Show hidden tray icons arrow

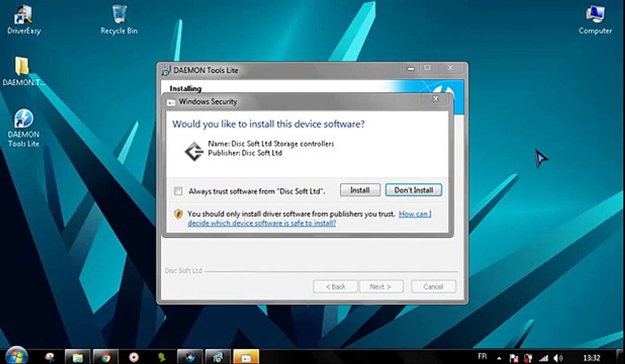498,357
